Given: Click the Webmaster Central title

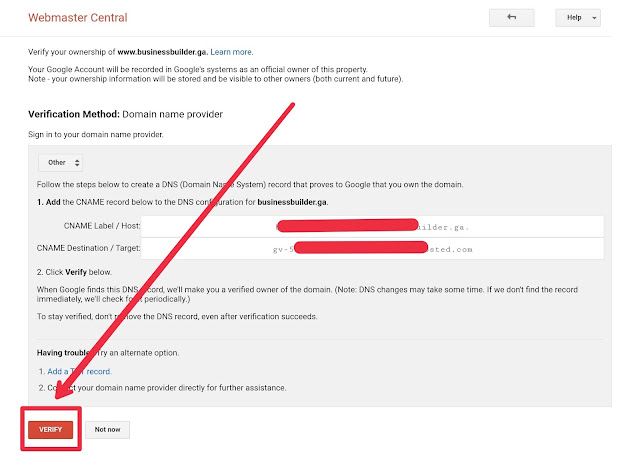Looking at the screenshot, I should pyautogui.click(x=78, y=18).
